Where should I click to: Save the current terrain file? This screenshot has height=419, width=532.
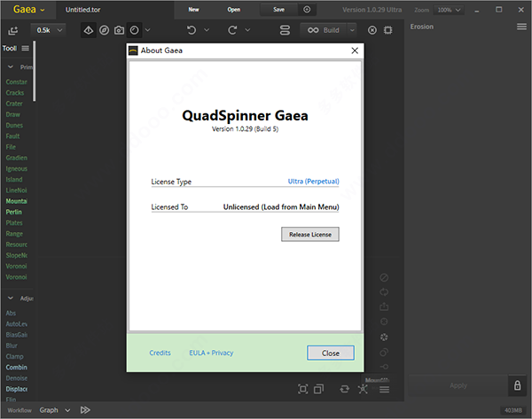[279, 10]
